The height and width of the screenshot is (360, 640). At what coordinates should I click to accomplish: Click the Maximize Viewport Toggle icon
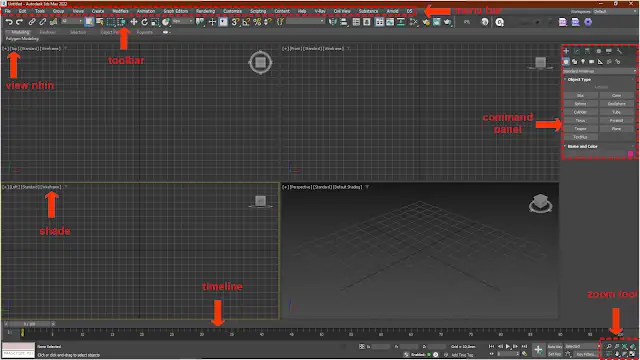click(632, 354)
